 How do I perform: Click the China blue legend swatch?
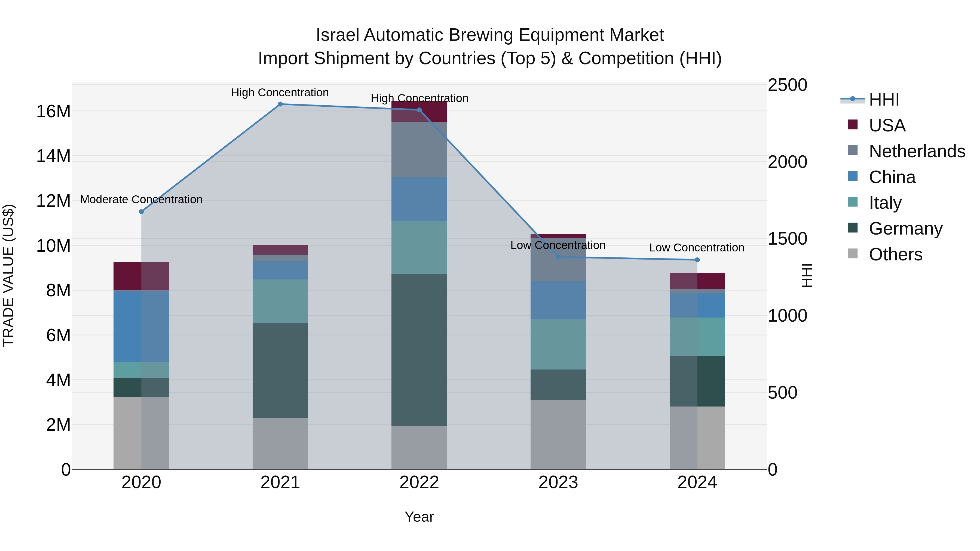853,176
